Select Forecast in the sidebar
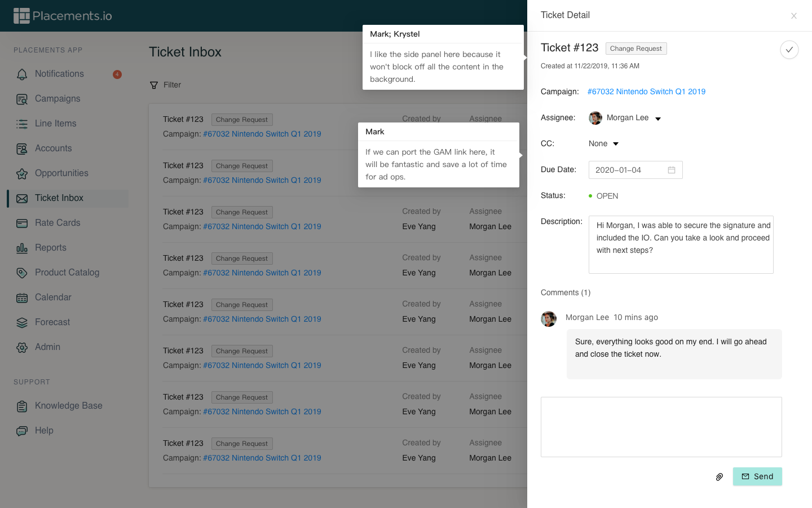Screen dimensions: 812x508 pyautogui.click(x=52, y=322)
